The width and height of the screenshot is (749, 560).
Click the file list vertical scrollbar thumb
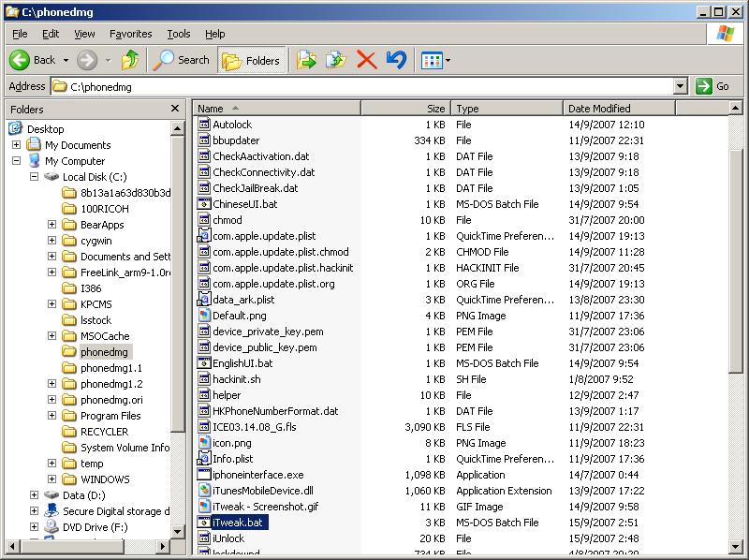(735, 261)
